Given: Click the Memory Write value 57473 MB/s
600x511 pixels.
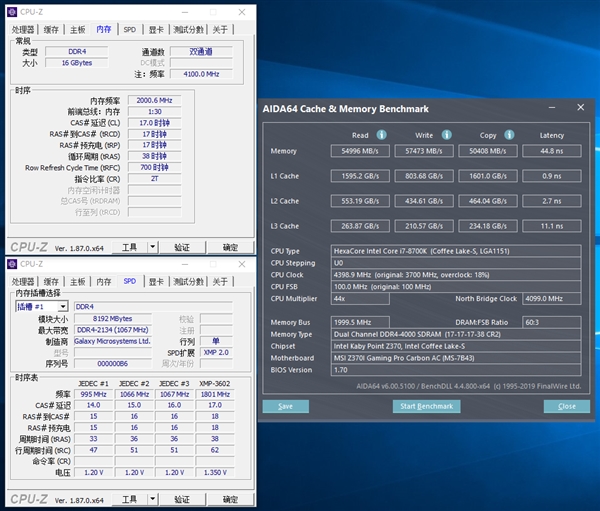Looking at the screenshot, I should click(424, 151).
